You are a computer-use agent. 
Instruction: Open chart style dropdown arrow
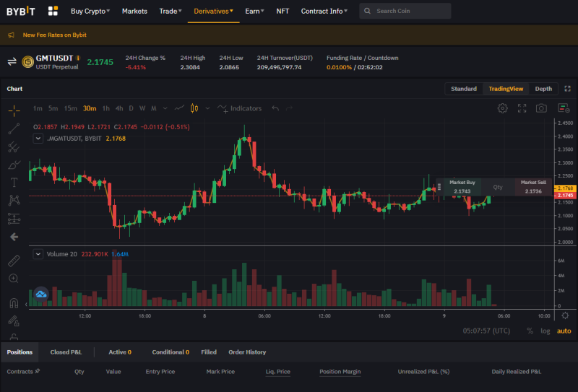point(207,108)
